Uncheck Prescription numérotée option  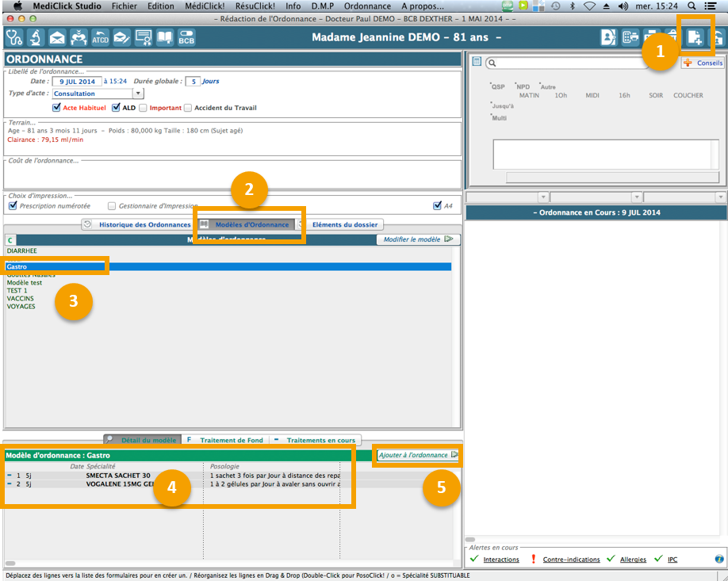(13, 206)
